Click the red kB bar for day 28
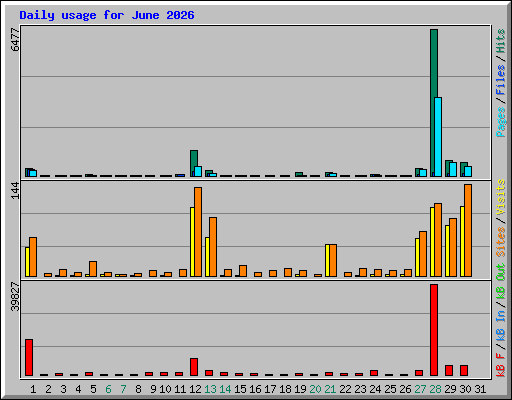This screenshot has height=400, width=512. [434, 330]
